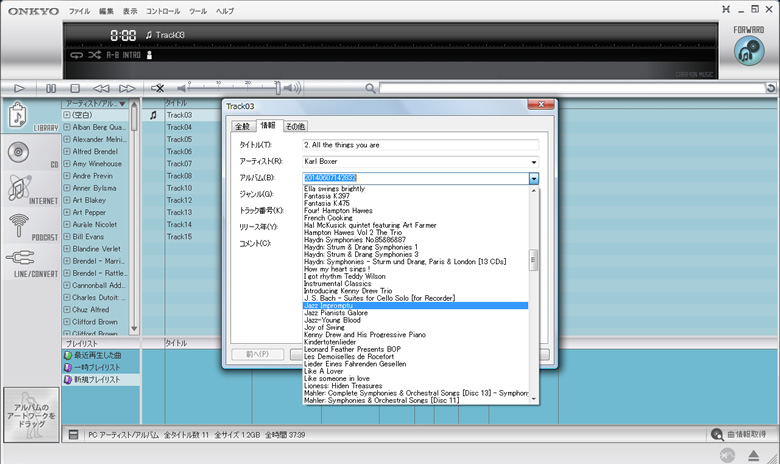The image size is (780, 464).
Task: Open the 一時プレイリスト playlist
Action: point(97,368)
